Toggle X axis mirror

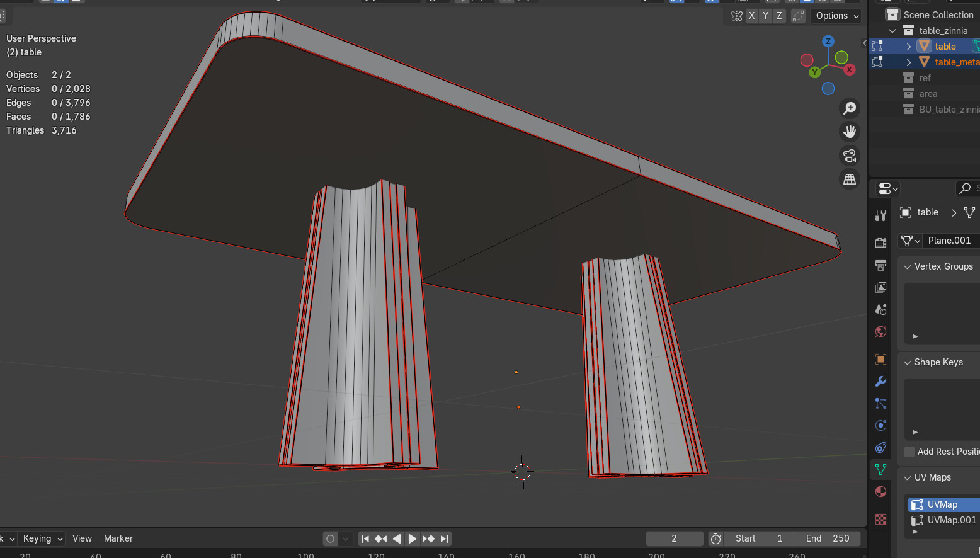pos(751,16)
